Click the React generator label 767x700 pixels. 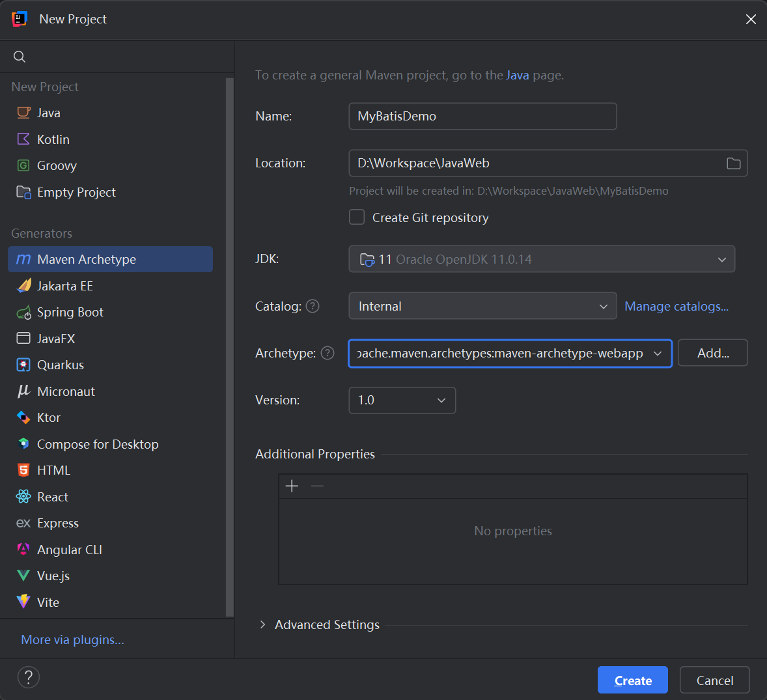pos(53,496)
